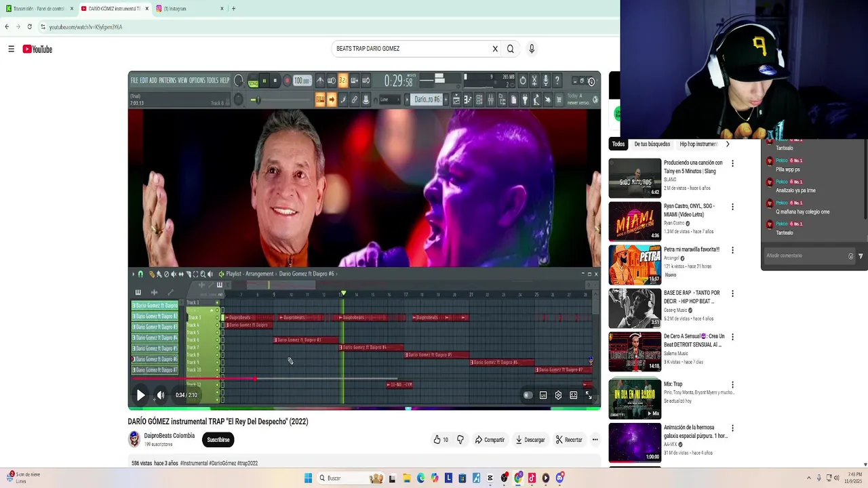The width and height of the screenshot is (868, 488).
Task: Open the clock showing 7:48 PM
Action: coord(854,478)
